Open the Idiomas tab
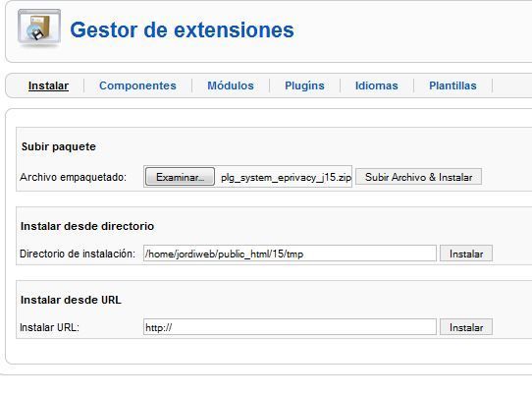 point(377,85)
